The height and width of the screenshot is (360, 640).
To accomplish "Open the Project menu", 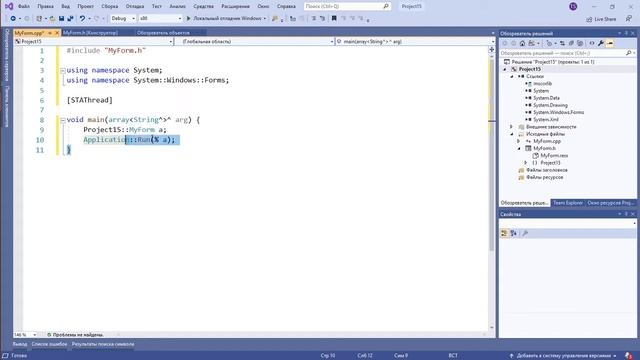I will coord(85,7).
